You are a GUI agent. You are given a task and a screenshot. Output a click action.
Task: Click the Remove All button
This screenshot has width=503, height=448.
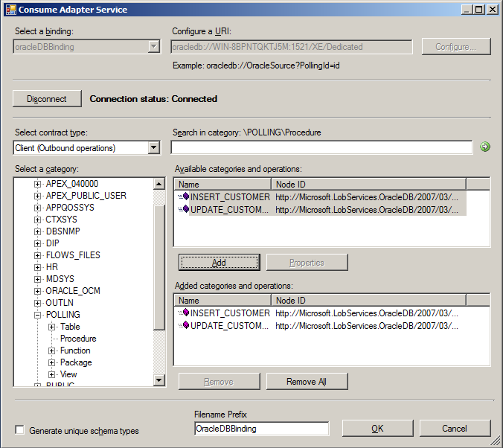307,381
